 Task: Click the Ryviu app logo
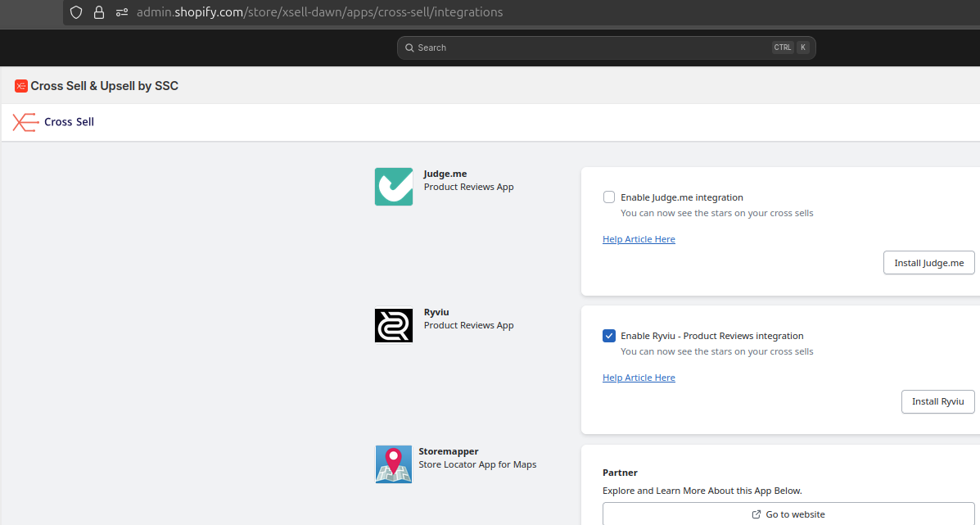[394, 325]
